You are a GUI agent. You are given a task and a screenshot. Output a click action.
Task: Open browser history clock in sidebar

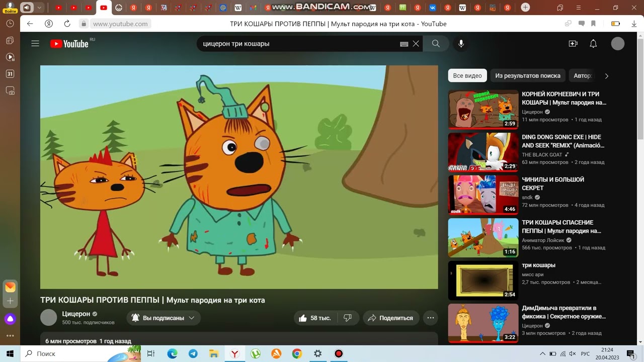tap(10, 24)
